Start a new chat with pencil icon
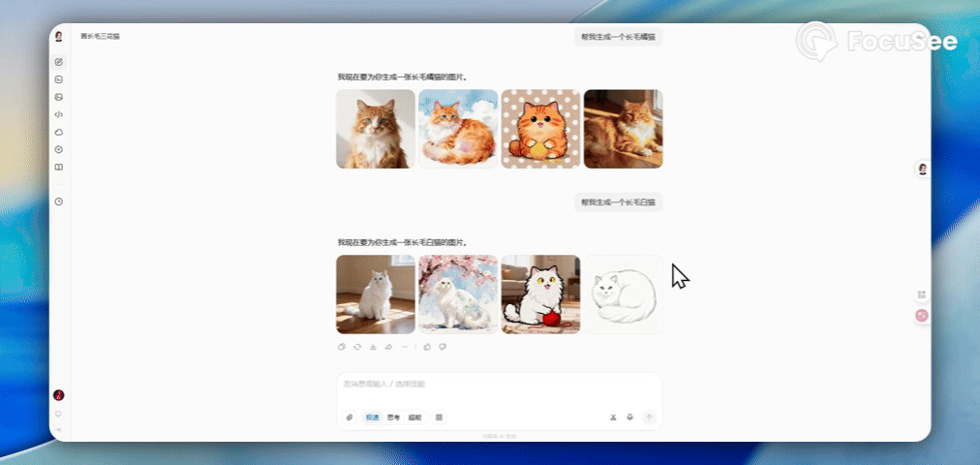The image size is (980, 465). pyautogui.click(x=59, y=62)
